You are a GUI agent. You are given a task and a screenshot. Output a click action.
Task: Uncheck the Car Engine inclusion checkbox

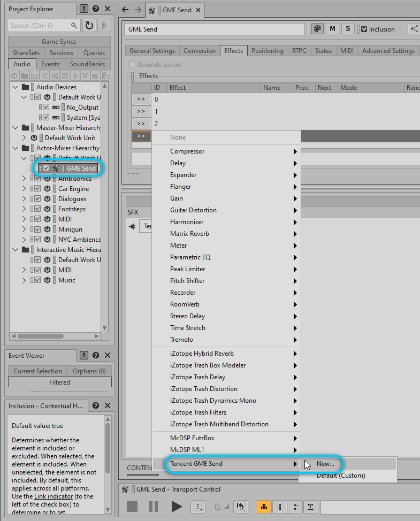coord(37,189)
